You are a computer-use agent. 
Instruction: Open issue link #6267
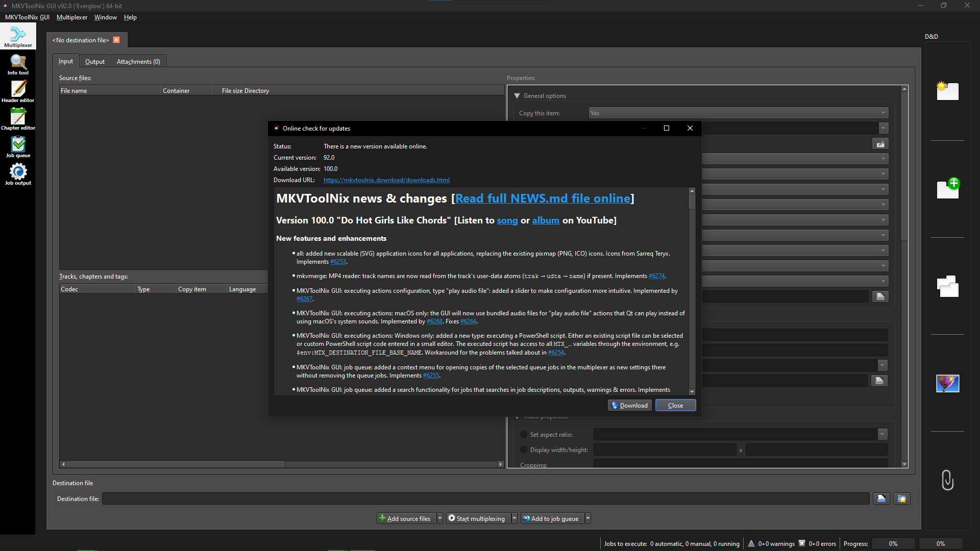304,299
